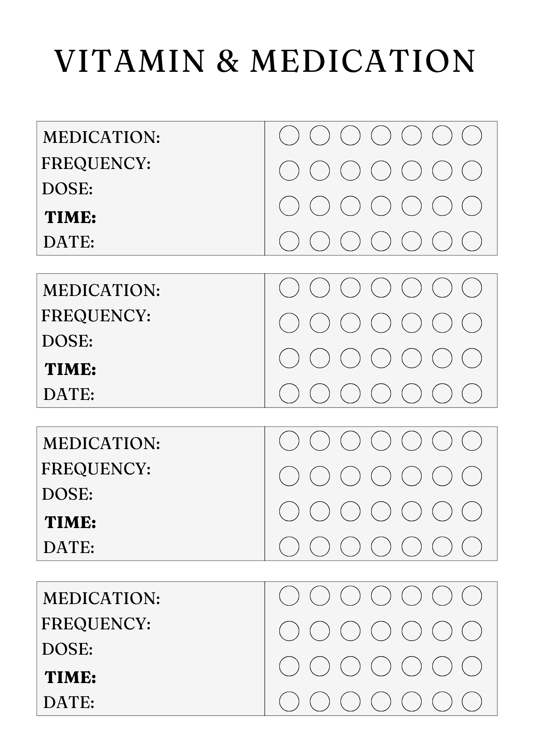534x756 pixels.
Task: Click the first block's FREQUENCY label
Action: 96,163
